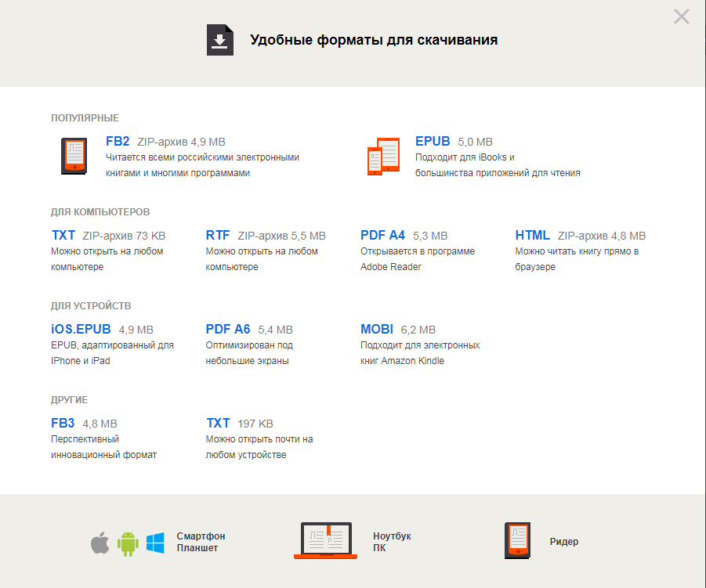This screenshot has height=588, width=706.
Task: Pick the iOS.EPUB format link
Action: point(81,330)
